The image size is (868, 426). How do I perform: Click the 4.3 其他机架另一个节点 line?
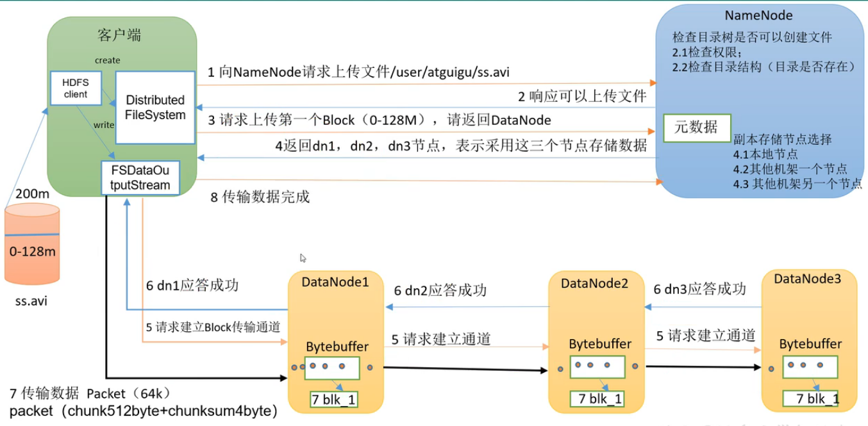(x=797, y=184)
